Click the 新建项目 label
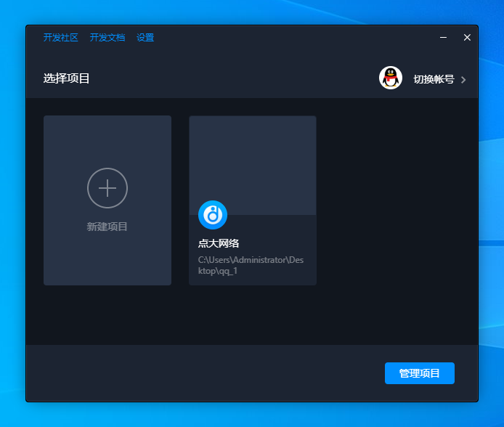 click(x=107, y=227)
